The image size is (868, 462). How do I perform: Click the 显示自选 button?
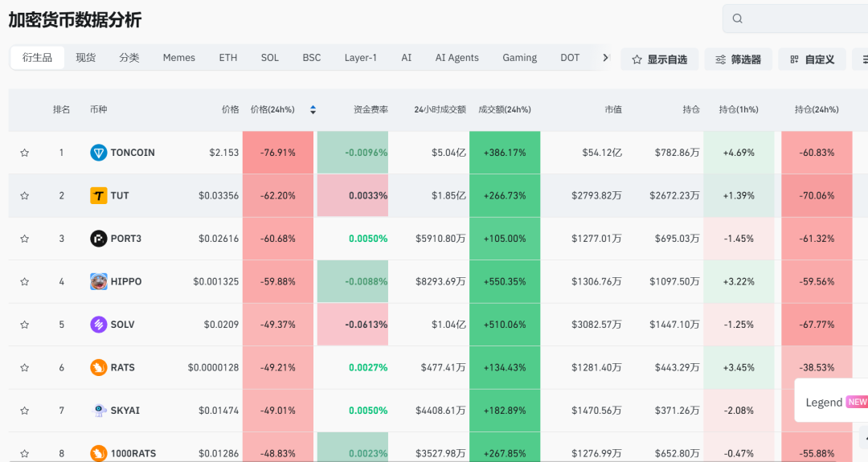point(659,59)
